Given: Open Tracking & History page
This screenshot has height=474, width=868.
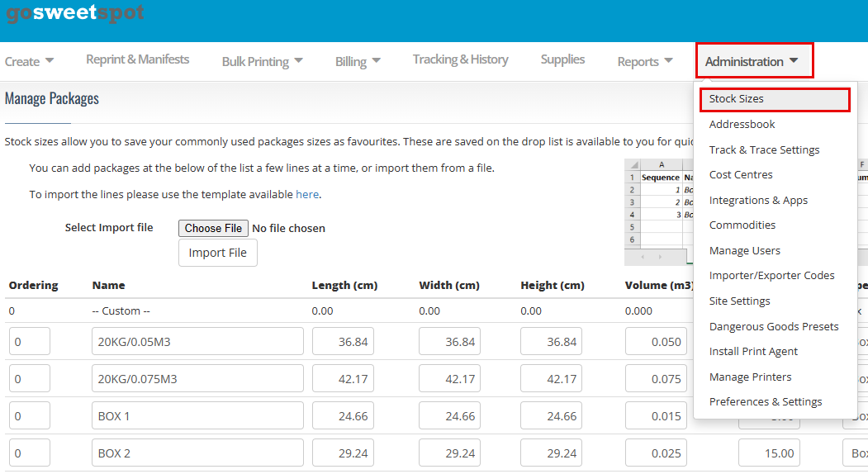Looking at the screenshot, I should point(460,59).
